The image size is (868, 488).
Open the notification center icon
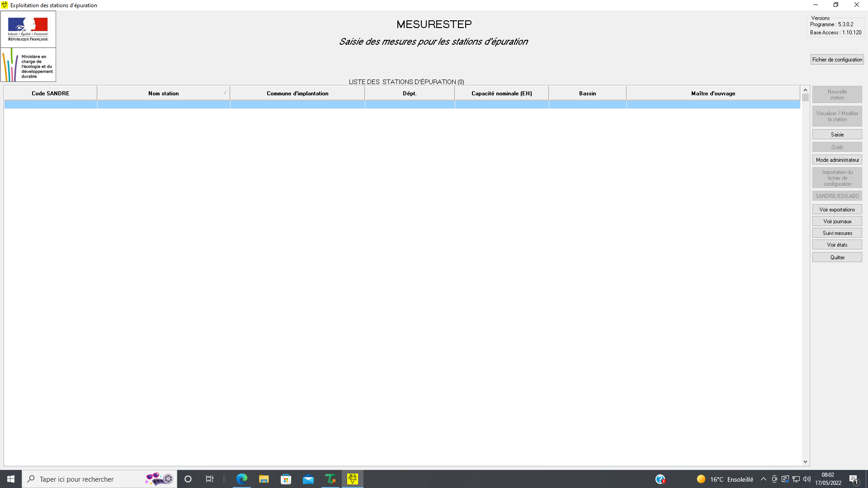[x=854, y=479]
